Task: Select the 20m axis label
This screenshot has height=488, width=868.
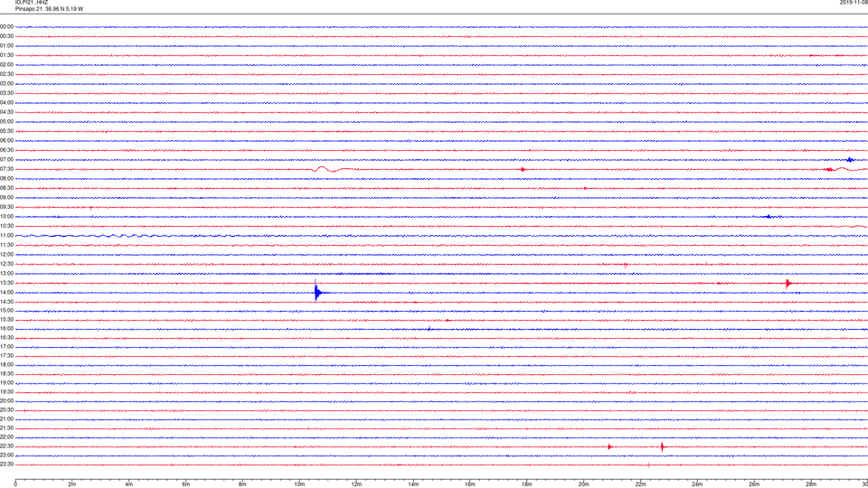Action: point(584,484)
